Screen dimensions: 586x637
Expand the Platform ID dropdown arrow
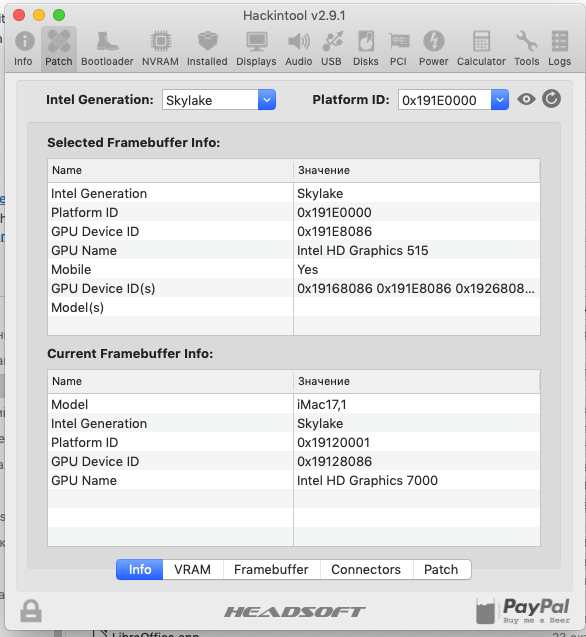[x=500, y=100]
